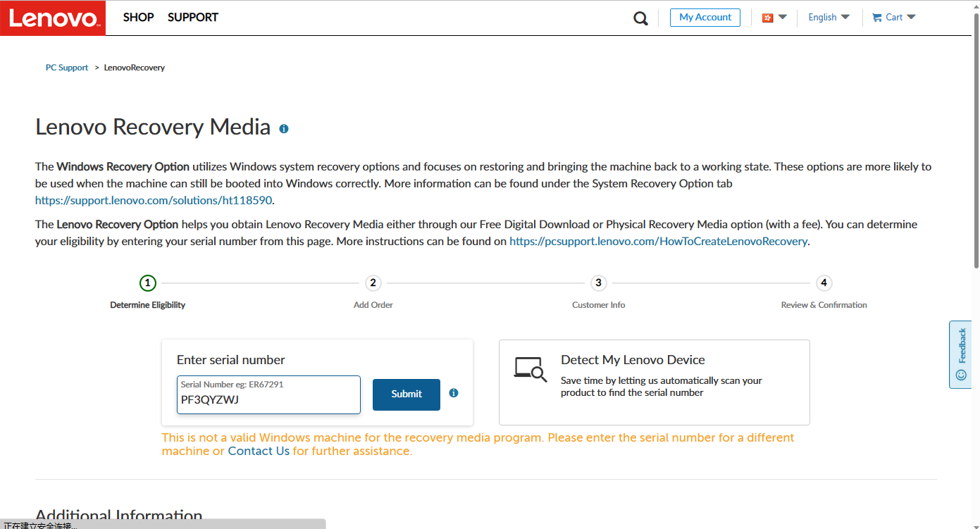Click info icon beside Lenovo Recovery Media heading
Viewport: 980px width, 529px height.
click(284, 129)
